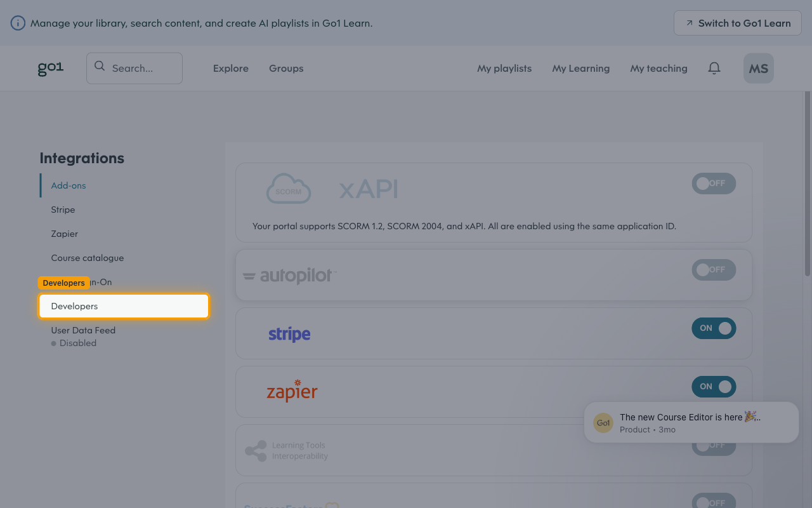Click the search magnifier icon
The width and height of the screenshot is (812, 508).
100,66
